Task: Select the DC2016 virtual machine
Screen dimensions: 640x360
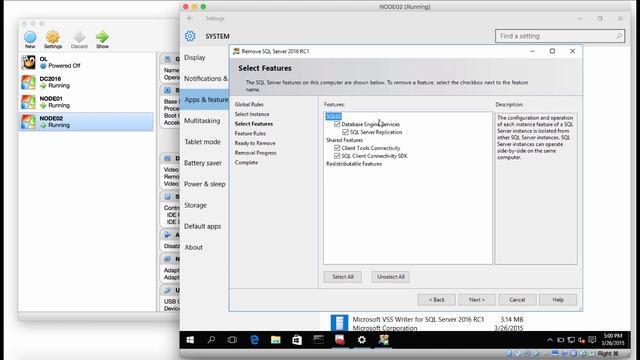Action: [x=87, y=82]
